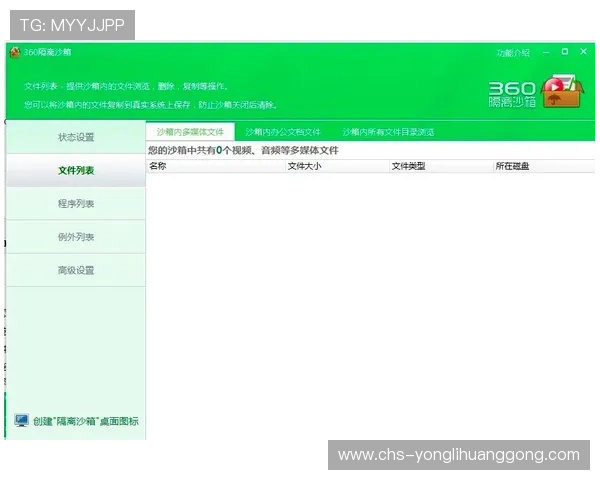The width and height of the screenshot is (600, 480).
Task: Click the 360隔离沙箱 title bar app icon
Action: pyautogui.click(x=15, y=52)
